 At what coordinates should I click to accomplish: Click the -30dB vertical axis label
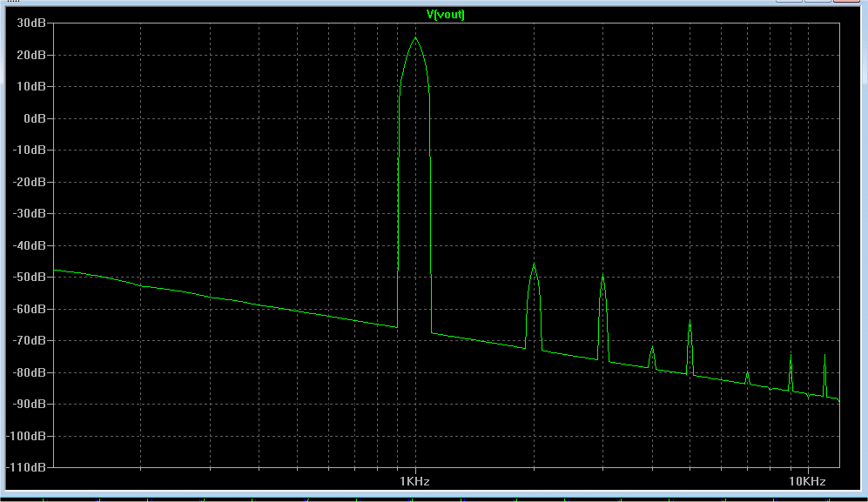(29, 214)
